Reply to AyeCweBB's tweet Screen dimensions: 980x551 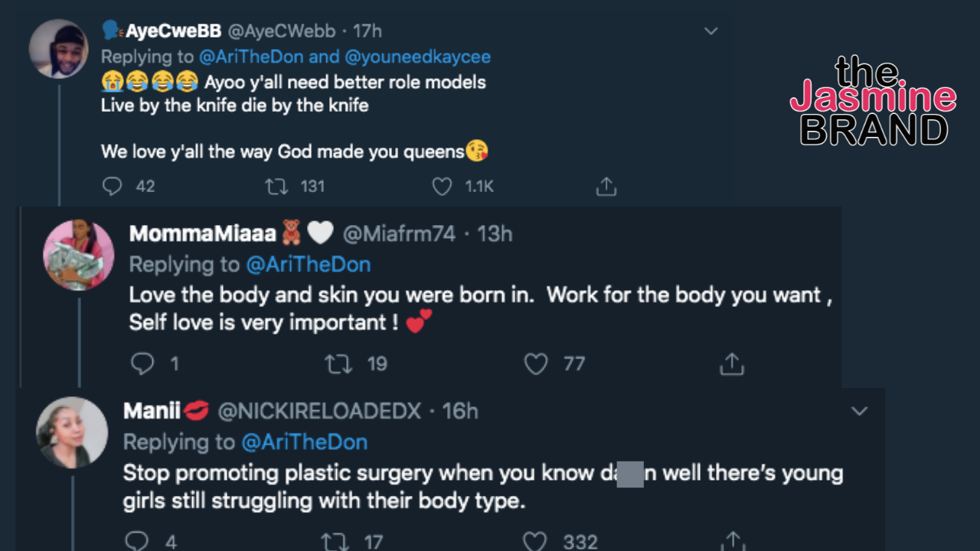pyautogui.click(x=113, y=186)
